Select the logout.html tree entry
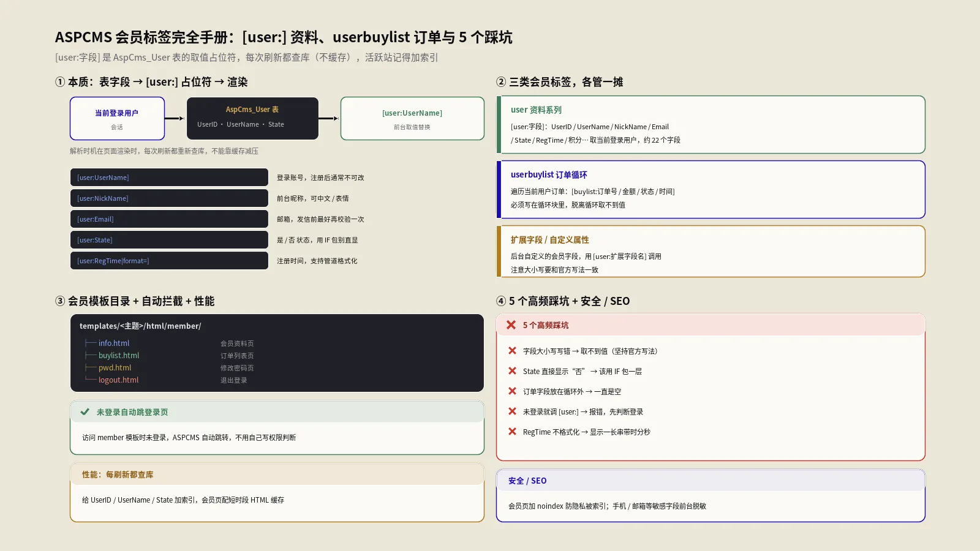The width and height of the screenshot is (980, 551). 119,380
